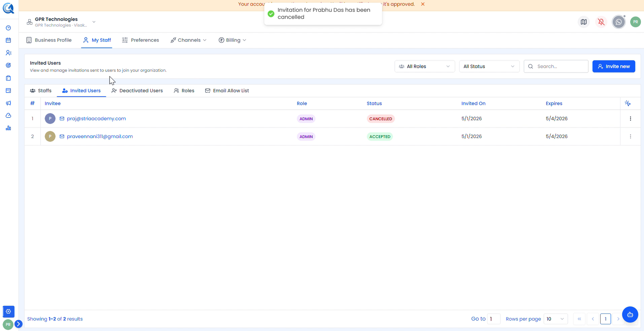Sort by the Role column header
644x331 pixels.
tap(302, 104)
